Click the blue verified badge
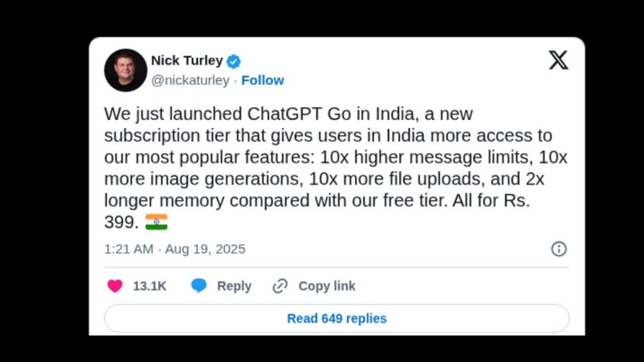The image size is (644, 362). pos(234,61)
